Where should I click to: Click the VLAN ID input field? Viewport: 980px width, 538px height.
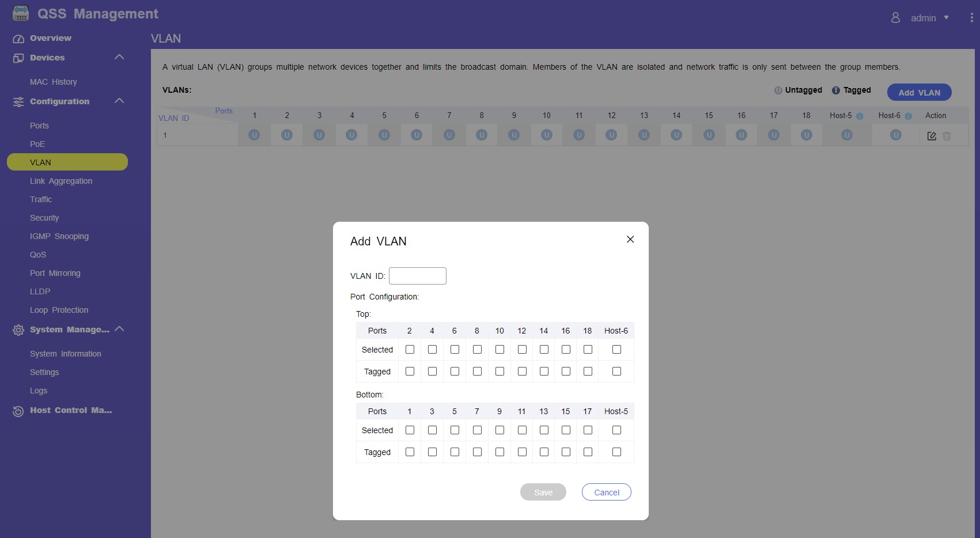[417, 276]
